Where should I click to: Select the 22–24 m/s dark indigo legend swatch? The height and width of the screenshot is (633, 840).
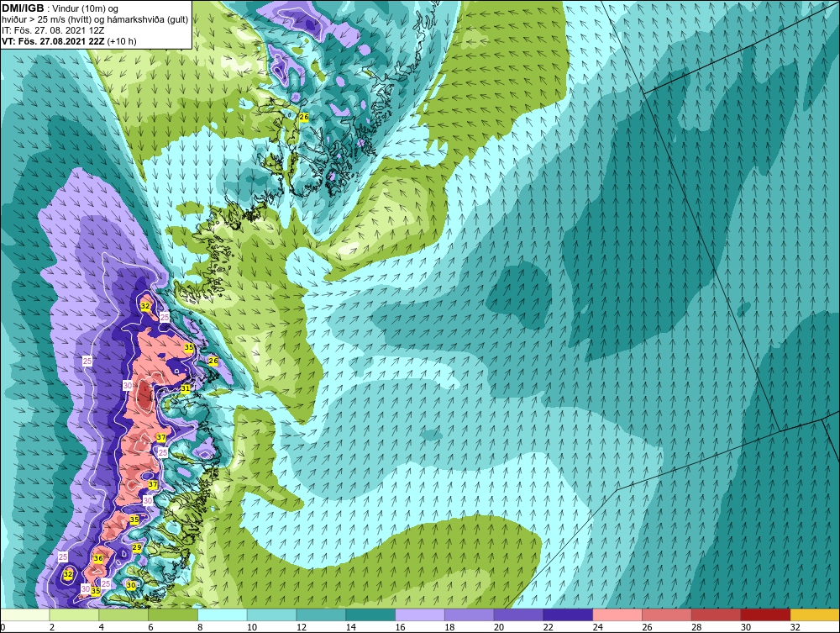(568, 615)
